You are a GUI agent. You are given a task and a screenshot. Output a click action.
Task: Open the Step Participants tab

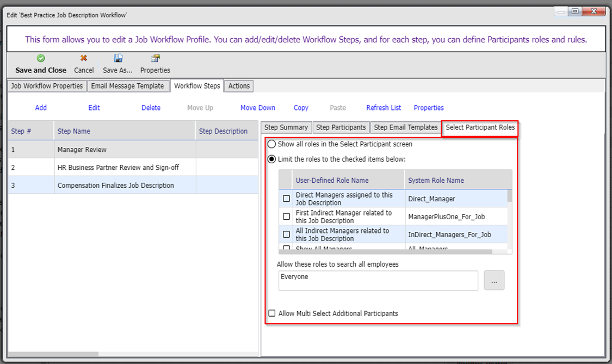tap(341, 127)
